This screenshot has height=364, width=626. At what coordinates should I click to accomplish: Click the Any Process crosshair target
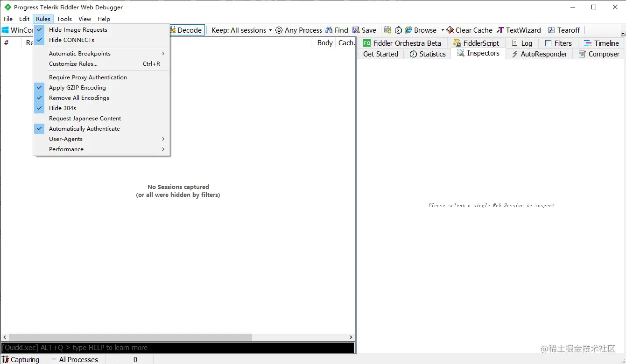click(x=299, y=30)
